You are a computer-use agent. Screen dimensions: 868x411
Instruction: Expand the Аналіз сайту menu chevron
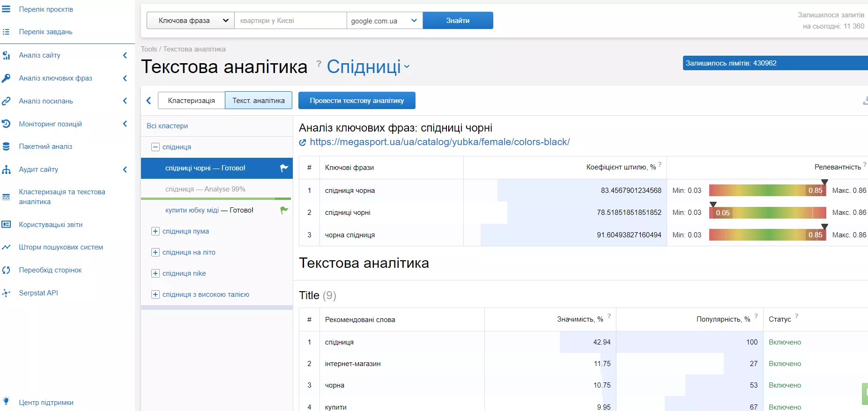[125, 55]
